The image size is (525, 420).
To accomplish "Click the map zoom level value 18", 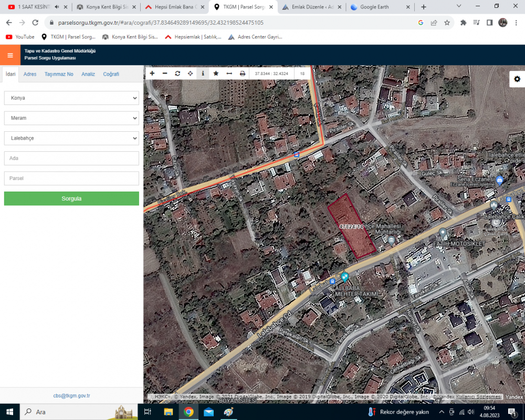I will click(x=302, y=73).
